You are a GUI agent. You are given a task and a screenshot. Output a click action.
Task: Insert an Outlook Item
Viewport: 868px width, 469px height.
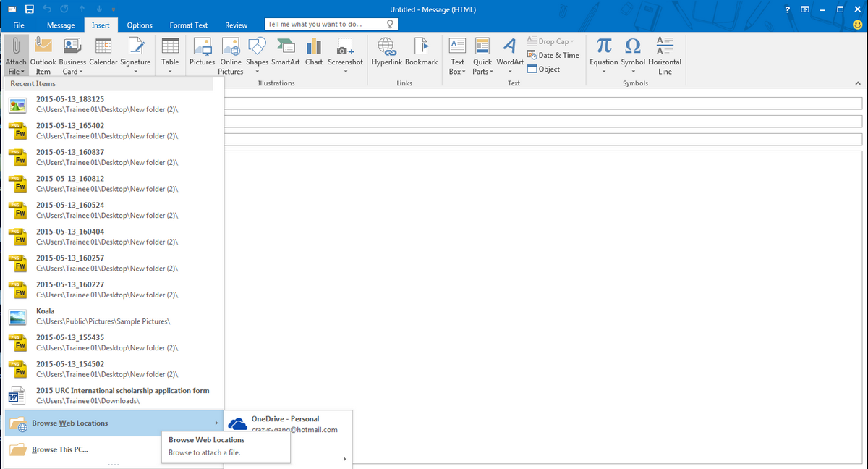pyautogui.click(x=43, y=56)
